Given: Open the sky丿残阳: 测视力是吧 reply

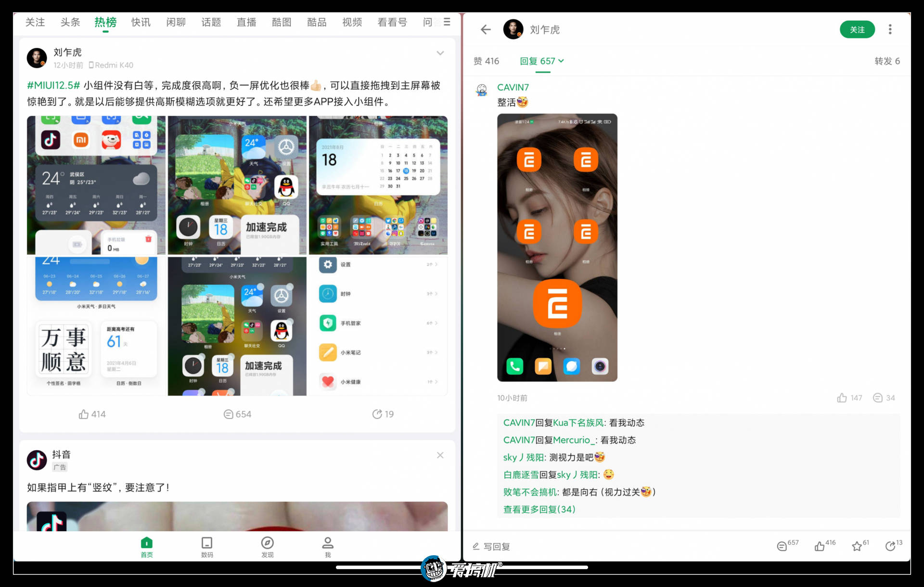Looking at the screenshot, I should click(x=554, y=457).
